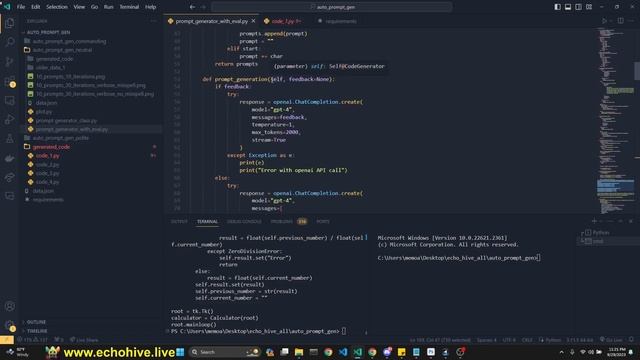Open the Selection menu

tap(57, 7)
